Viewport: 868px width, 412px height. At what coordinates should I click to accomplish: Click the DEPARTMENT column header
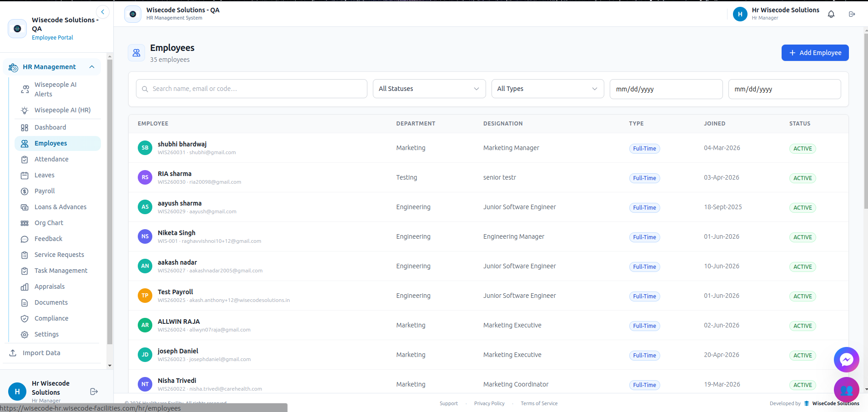click(x=416, y=124)
